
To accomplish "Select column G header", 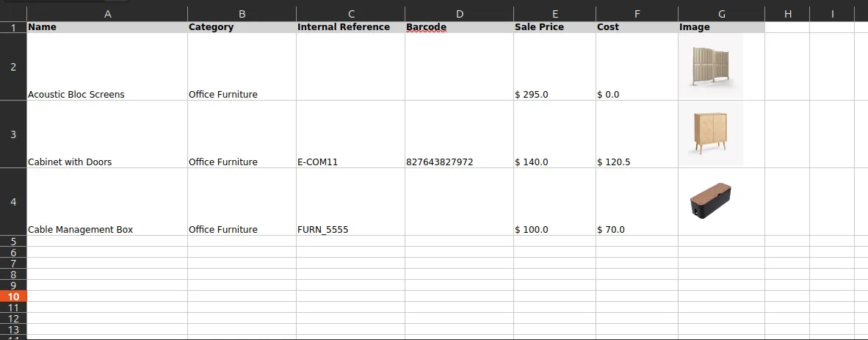I will [721, 15].
